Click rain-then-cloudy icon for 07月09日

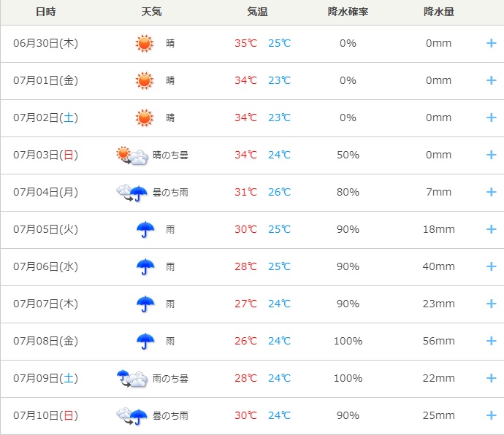point(132,378)
